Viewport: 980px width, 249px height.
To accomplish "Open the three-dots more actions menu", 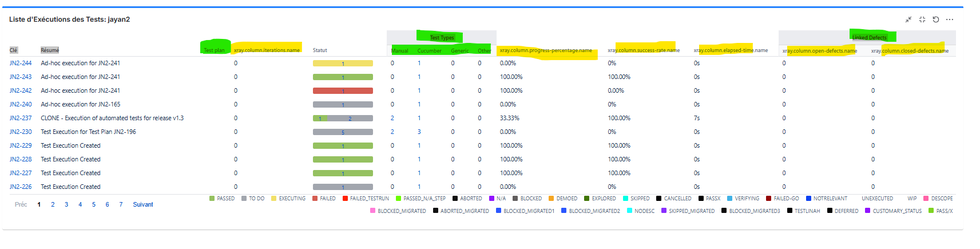I will [x=950, y=19].
